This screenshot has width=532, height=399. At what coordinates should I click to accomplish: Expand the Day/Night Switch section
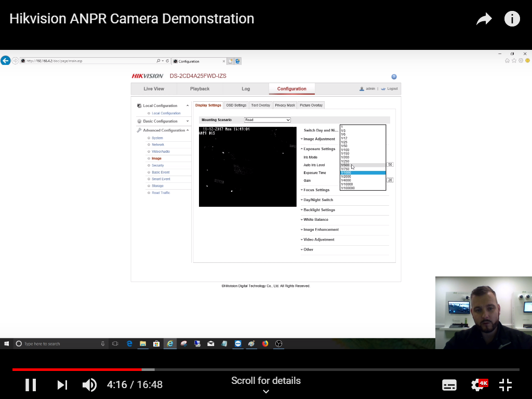318,200
